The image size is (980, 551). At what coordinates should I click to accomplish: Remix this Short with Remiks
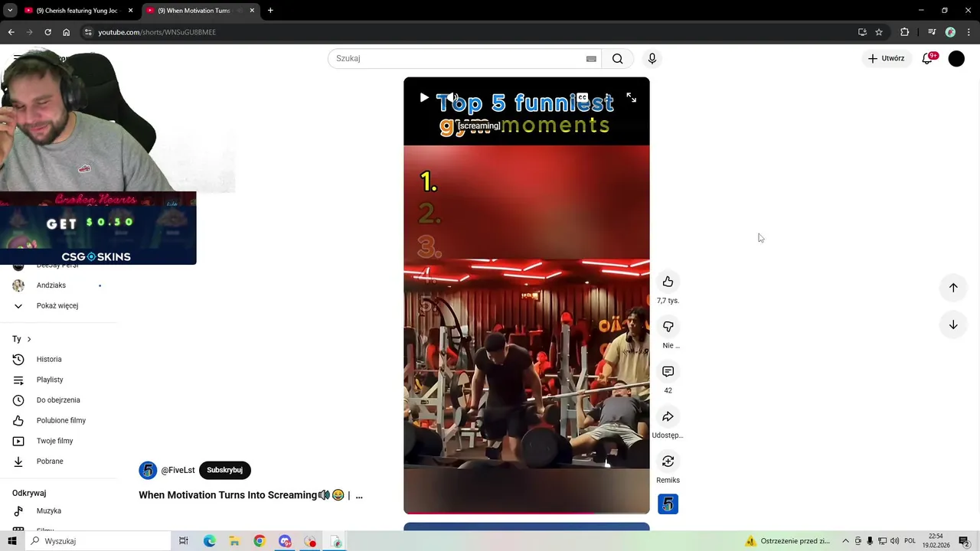[x=668, y=461]
